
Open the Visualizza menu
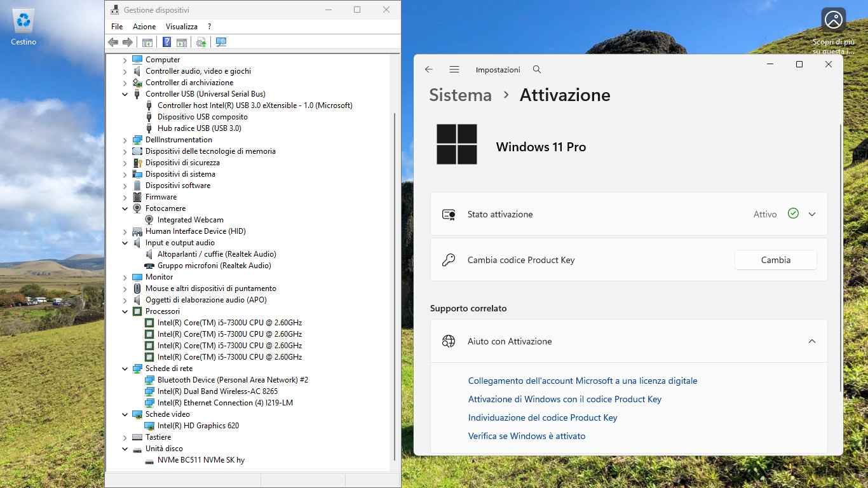click(x=182, y=27)
